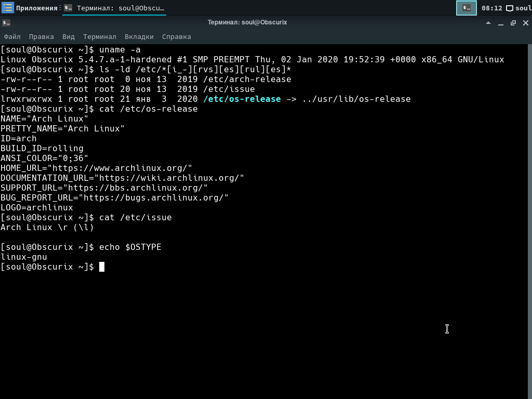Viewport: 532px width, 399px height.
Task: Click the BUG_REPORT_URL bugs.archlinux.org text
Action: (114, 198)
